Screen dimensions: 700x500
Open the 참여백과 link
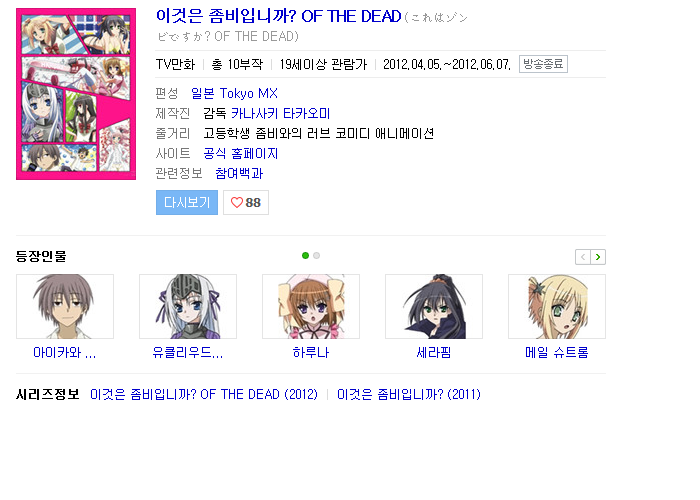[239, 173]
